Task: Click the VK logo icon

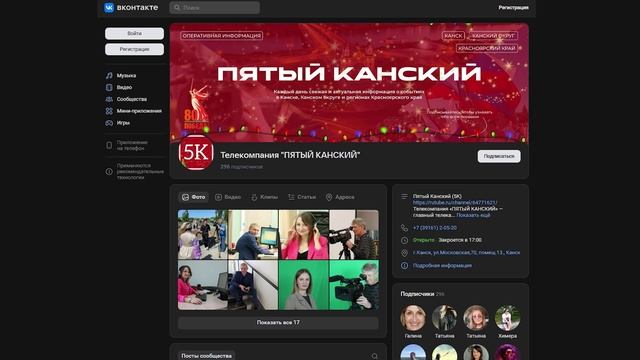Action: click(x=109, y=7)
